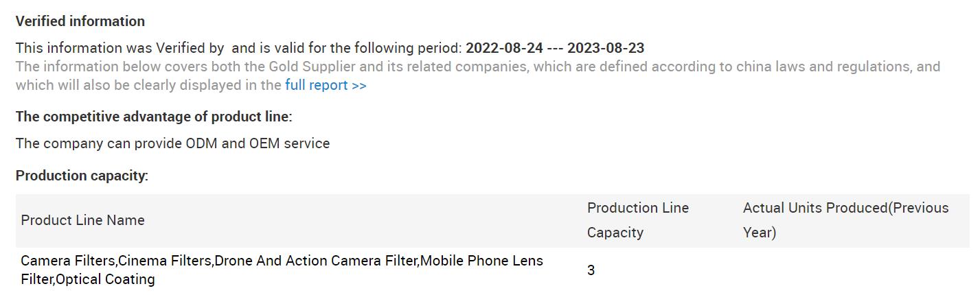Click the Verified information heading
Screen dimensions: 980x295
(x=80, y=21)
